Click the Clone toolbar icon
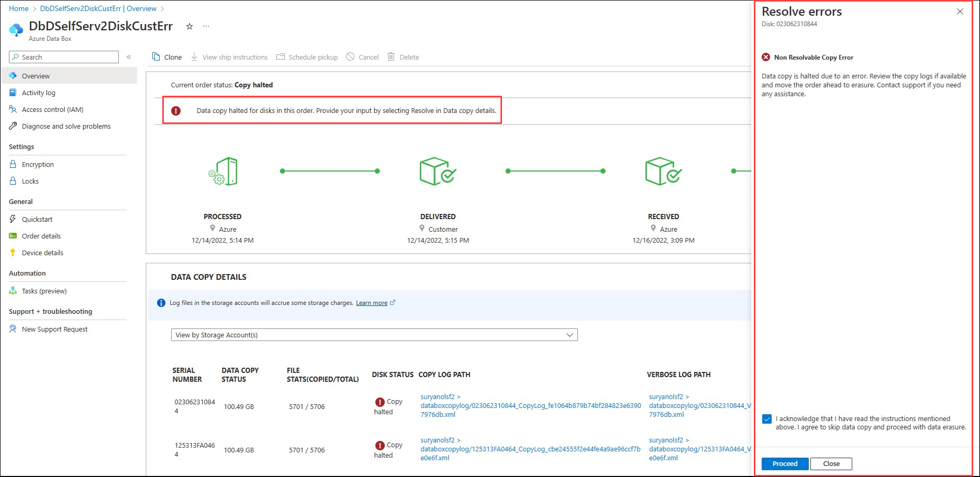980x477 pixels. (156, 57)
